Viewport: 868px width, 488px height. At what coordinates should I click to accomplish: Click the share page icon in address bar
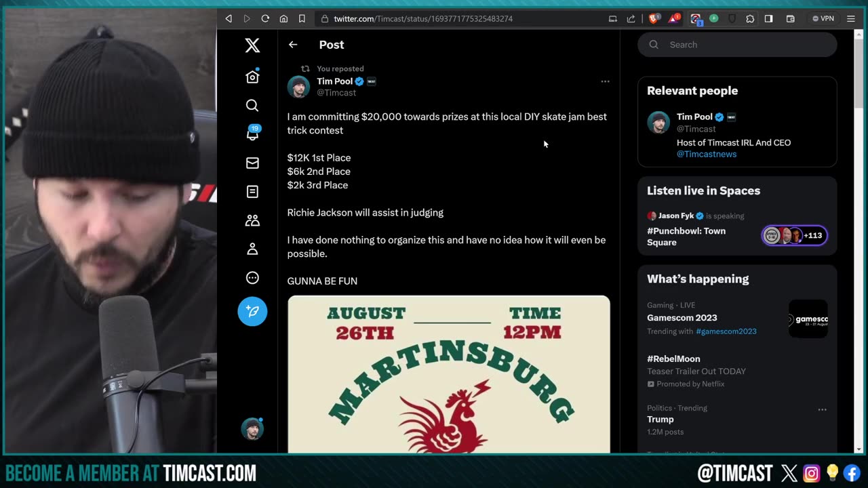pos(631,19)
